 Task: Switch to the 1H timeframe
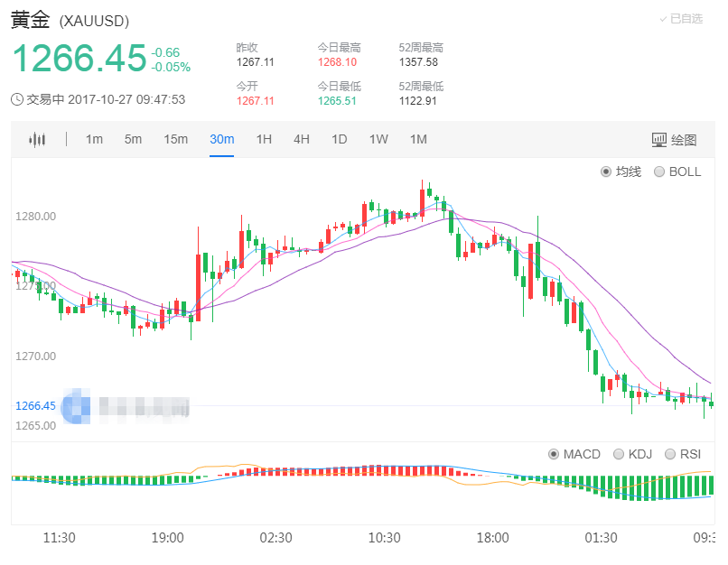click(263, 139)
